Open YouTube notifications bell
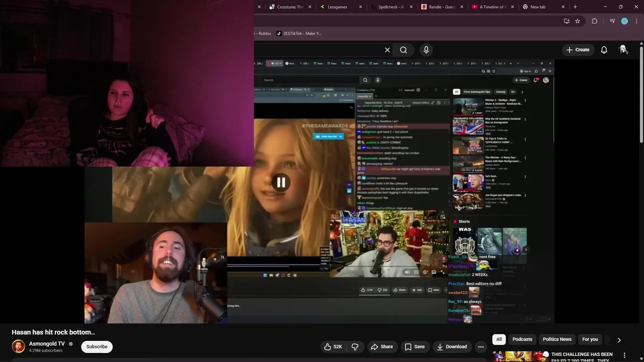 (x=604, y=50)
